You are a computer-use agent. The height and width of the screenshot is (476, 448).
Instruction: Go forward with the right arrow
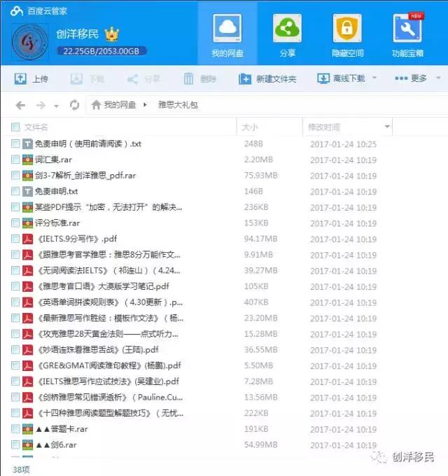pyautogui.click(x=41, y=105)
